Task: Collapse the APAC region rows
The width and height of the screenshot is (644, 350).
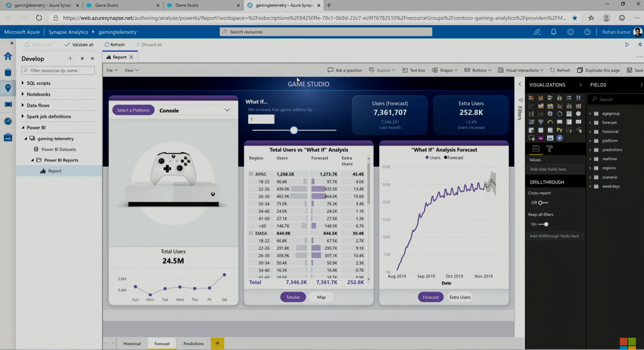Action: tap(251, 174)
